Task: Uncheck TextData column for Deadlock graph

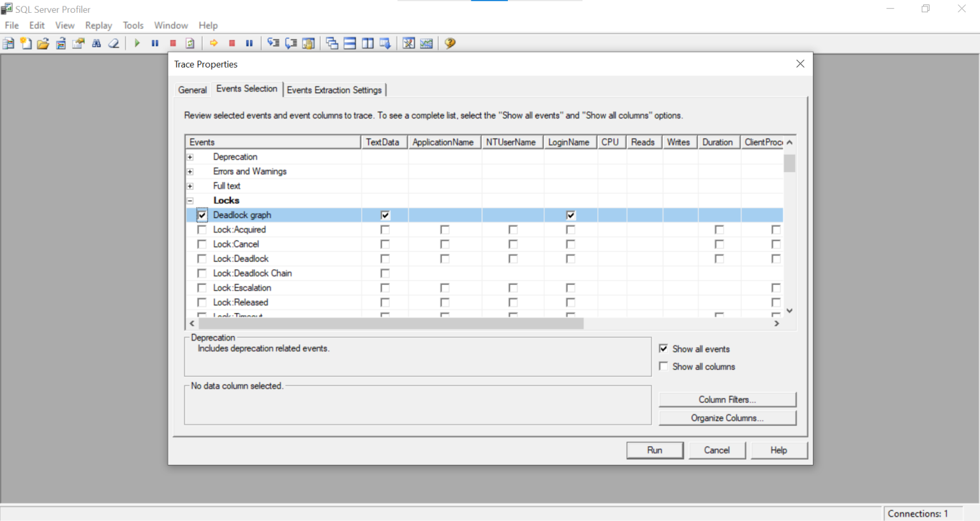Action: (384, 215)
